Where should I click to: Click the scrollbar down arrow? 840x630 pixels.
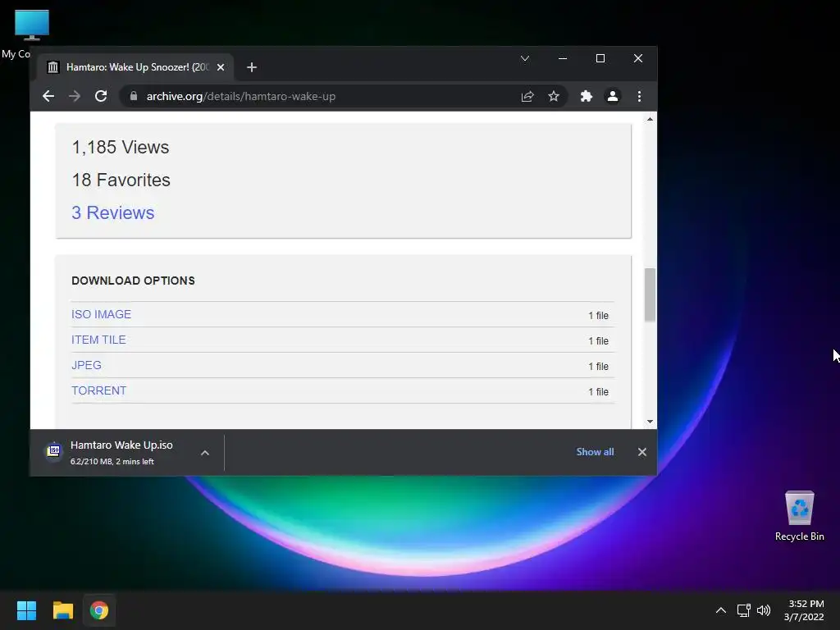pos(650,422)
